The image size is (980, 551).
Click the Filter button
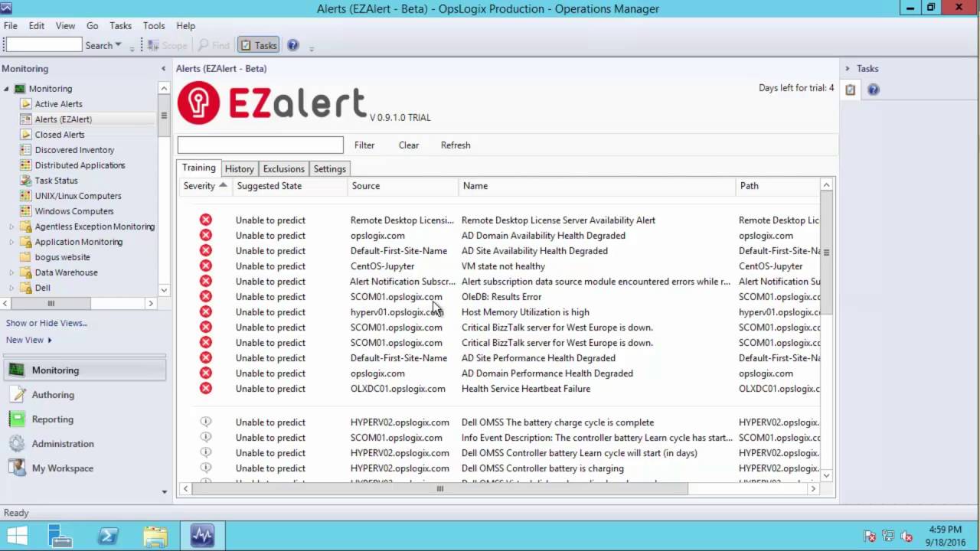pos(364,145)
